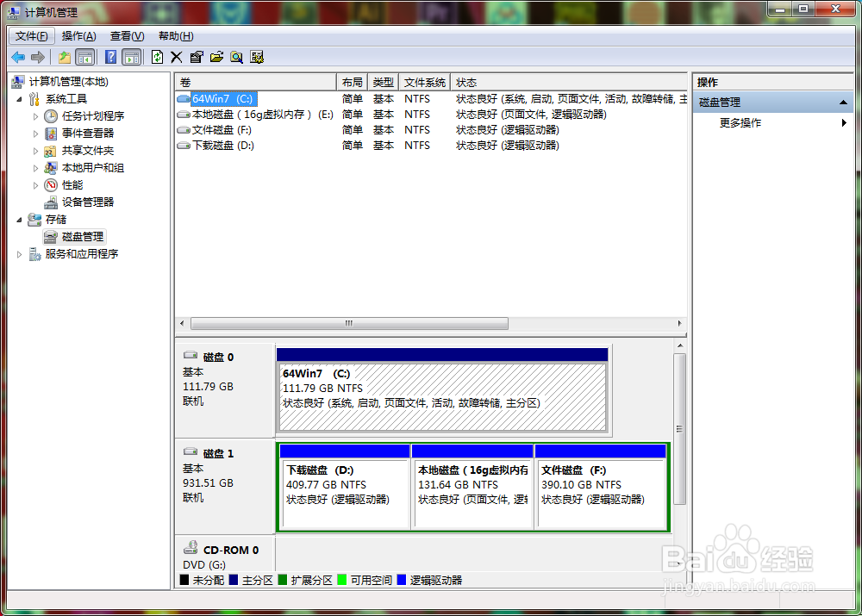Image resolution: width=862 pixels, height=616 pixels.
Task: Click the Explore magnifier toolbar icon
Action: pyautogui.click(x=236, y=57)
